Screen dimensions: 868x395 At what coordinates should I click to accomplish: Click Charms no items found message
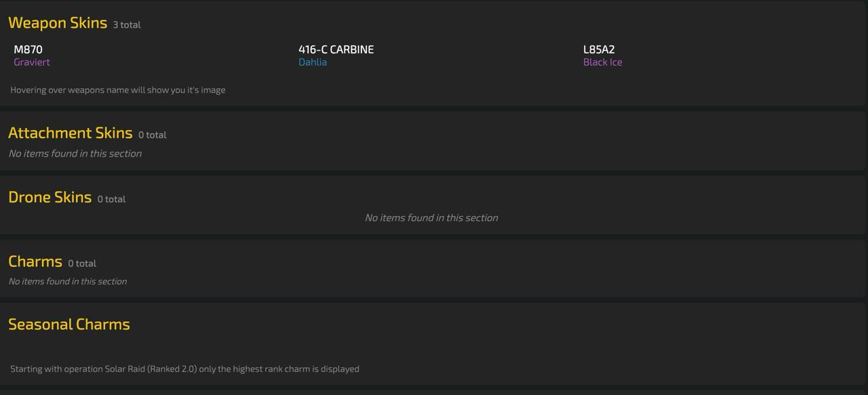[68, 281]
